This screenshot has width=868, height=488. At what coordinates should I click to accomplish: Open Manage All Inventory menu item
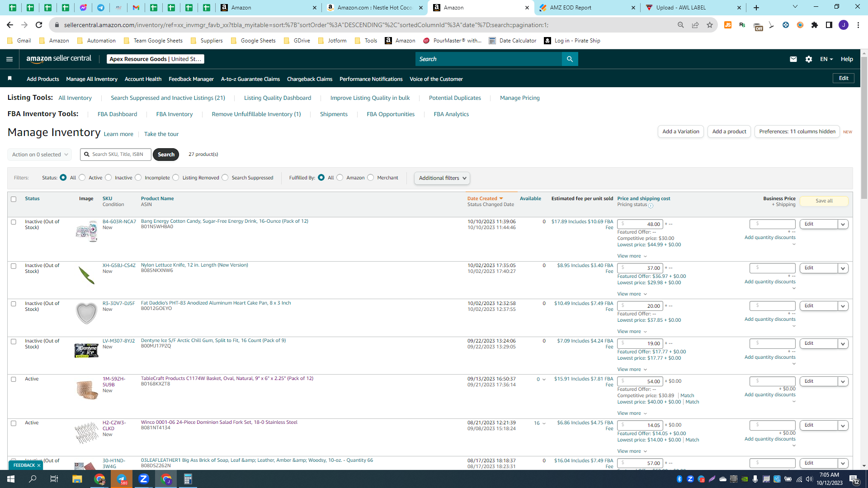click(x=92, y=79)
